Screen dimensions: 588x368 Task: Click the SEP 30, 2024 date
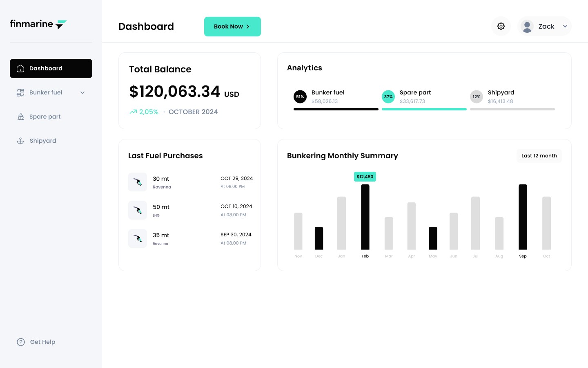coord(236,235)
